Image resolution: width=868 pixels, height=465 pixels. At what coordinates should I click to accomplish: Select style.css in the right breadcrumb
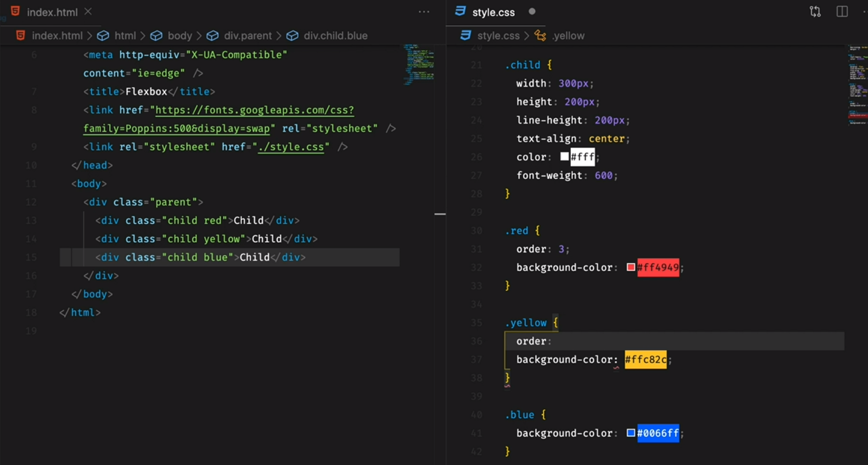click(x=499, y=36)
